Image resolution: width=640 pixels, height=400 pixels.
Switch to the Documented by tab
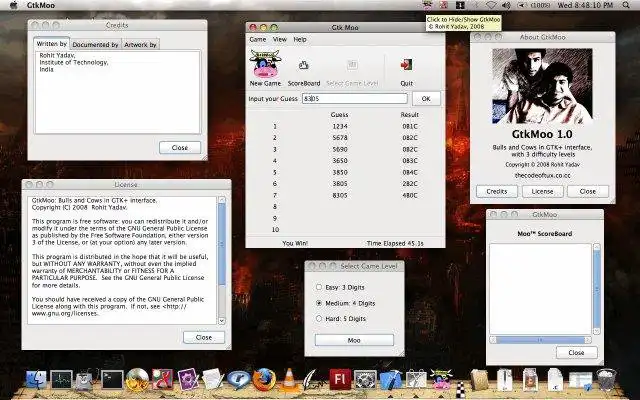coord(96,44)
